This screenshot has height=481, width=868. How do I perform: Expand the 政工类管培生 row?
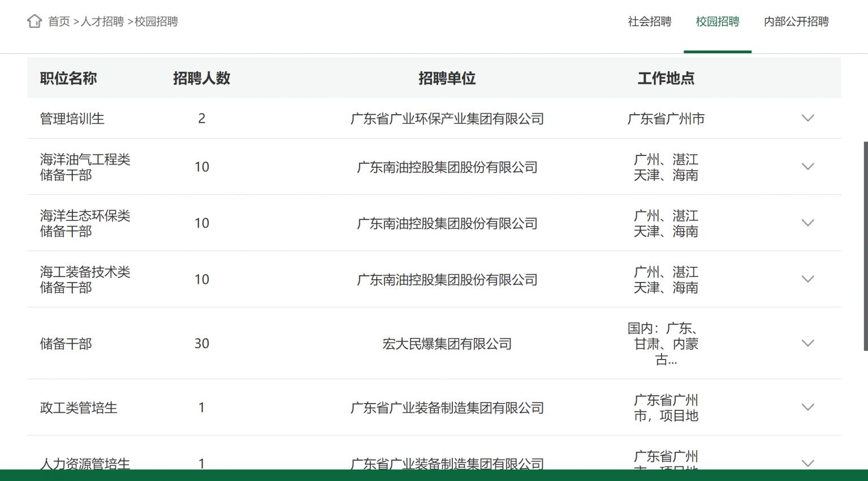[x=808, y=407]
